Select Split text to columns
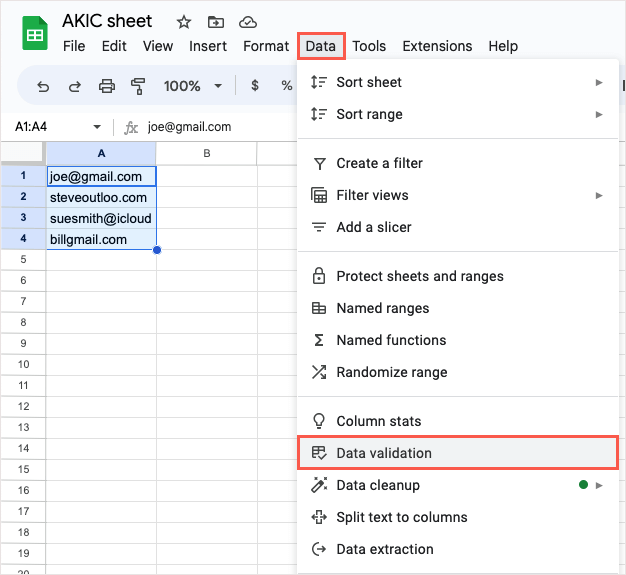The width and height of the screenshot is (626, 575). [401, 517]
